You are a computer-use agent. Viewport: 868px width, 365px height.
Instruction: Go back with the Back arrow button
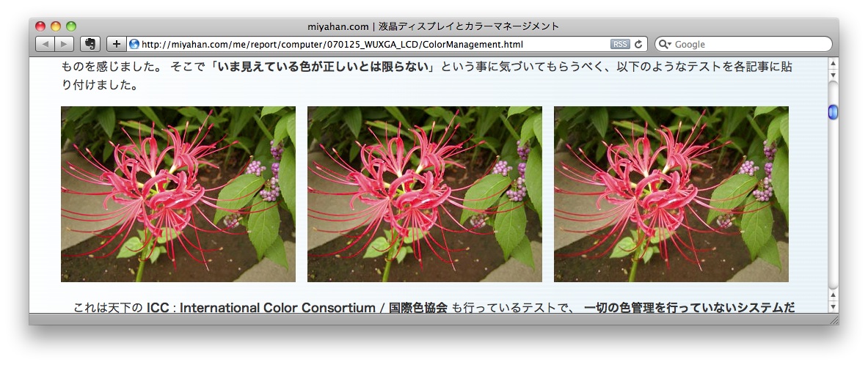pos(45,44)
